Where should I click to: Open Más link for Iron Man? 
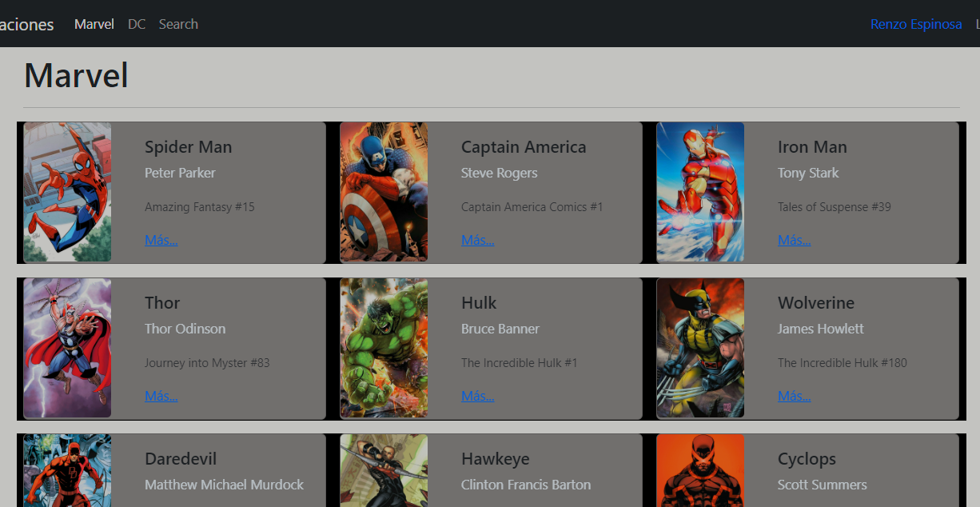pos(795,240)
